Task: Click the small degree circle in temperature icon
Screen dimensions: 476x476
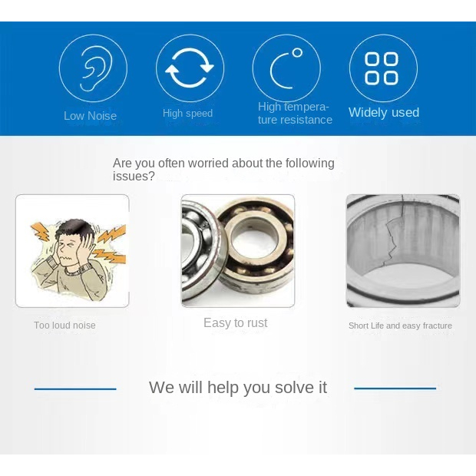Action: click(x=298, y=53)
